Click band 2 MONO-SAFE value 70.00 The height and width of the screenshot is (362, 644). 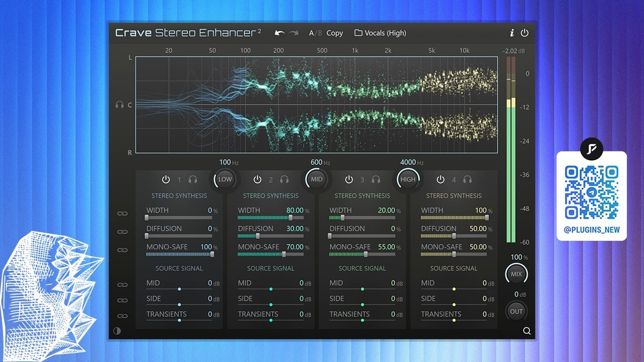pos(295,247)
